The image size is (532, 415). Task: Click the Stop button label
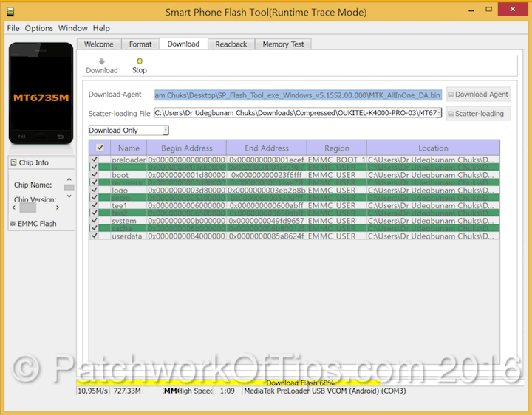click(x=140, y=70)
